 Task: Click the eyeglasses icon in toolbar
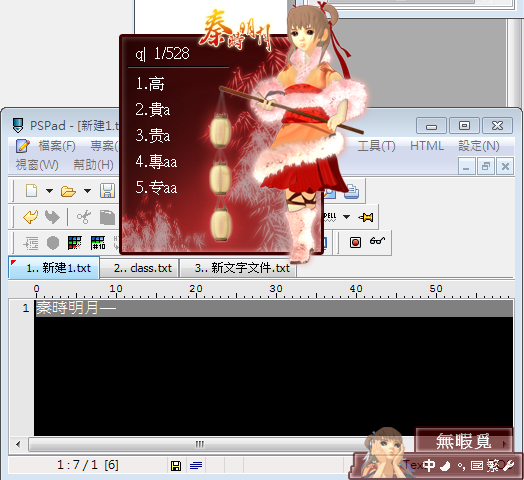click(x=377, y=241)
